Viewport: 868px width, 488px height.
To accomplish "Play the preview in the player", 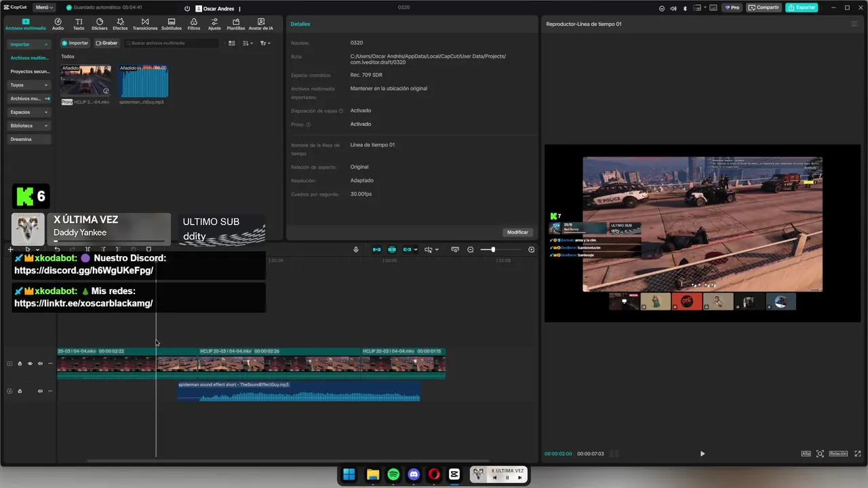I will point(703,453).
